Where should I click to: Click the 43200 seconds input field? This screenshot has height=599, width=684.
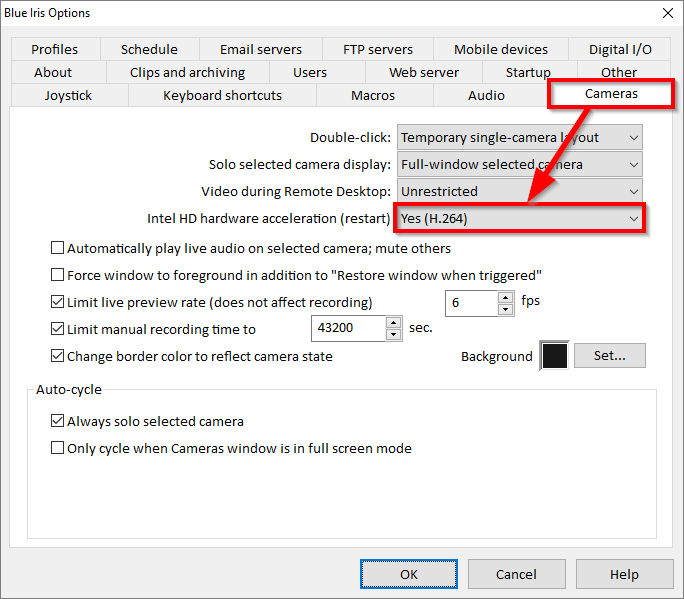pyautogui.click(x=349, y=329)
